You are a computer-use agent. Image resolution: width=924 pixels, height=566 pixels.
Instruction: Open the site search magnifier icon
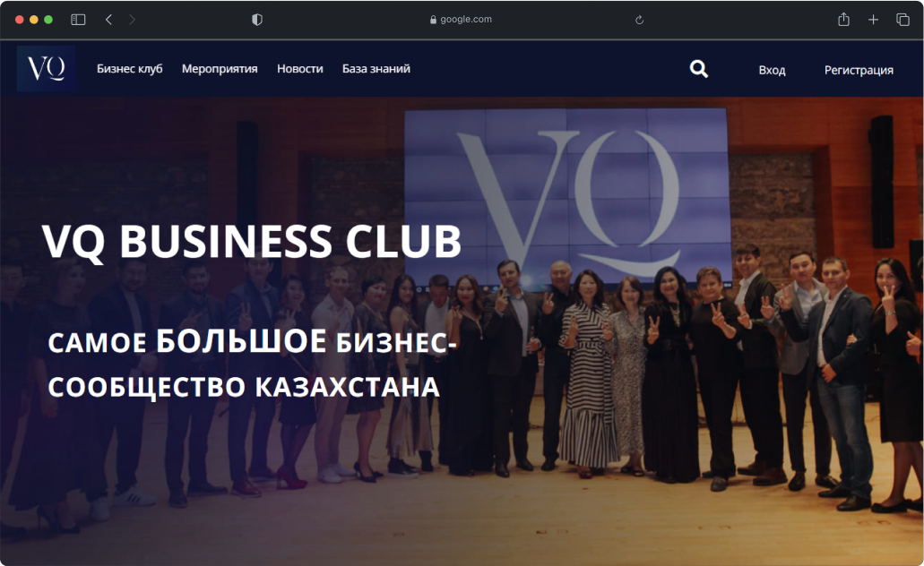click(699, 69)
